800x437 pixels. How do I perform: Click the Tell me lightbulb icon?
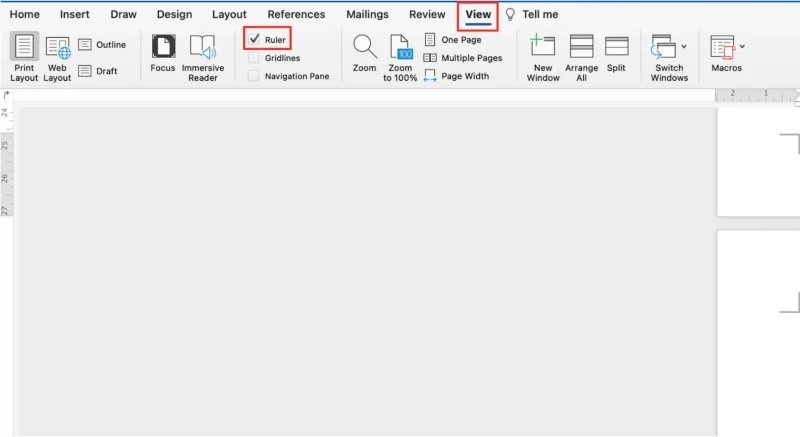click(x=510, y=15)
